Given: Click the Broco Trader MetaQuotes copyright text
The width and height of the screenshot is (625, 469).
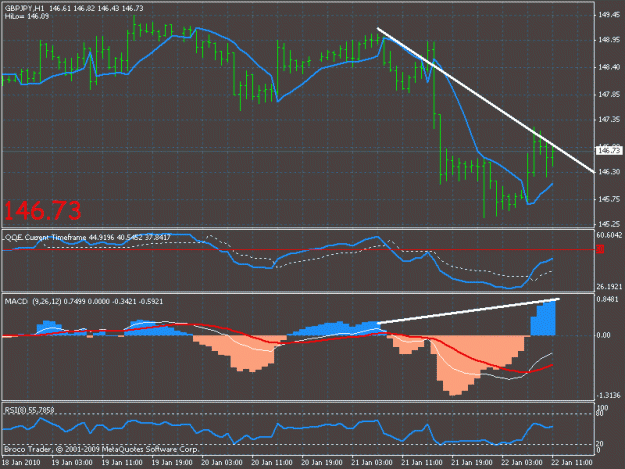Looking at the screenshot, I should [x=102, y=449].
